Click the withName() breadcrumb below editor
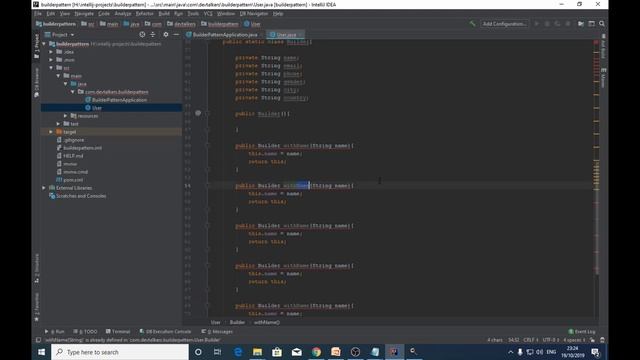The width and height of the screenshot is (640, 360). point(267,322)
